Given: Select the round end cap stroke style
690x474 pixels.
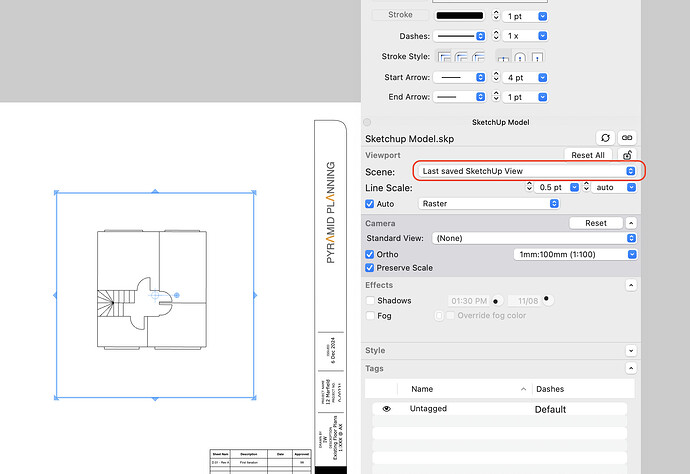Looking at the screenshot, I should coord(520,57).
